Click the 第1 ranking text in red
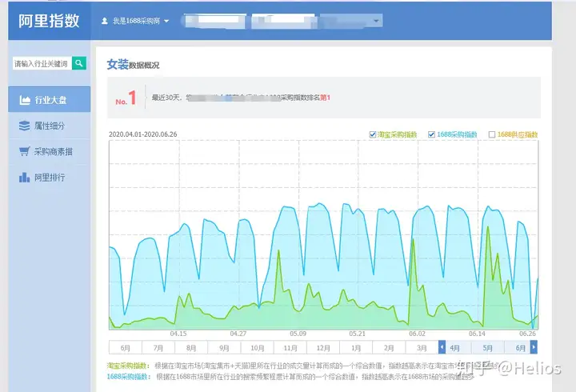The image size is (576, 392). (325, 98)
